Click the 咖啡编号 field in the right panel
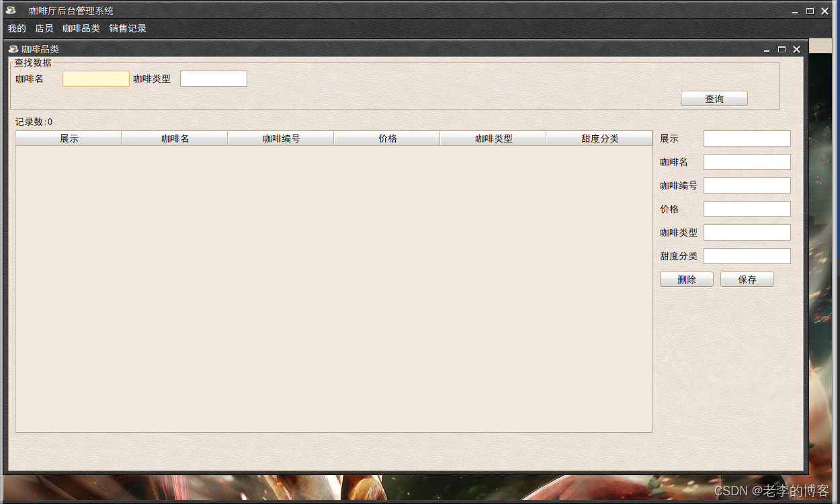 (747, 185)
